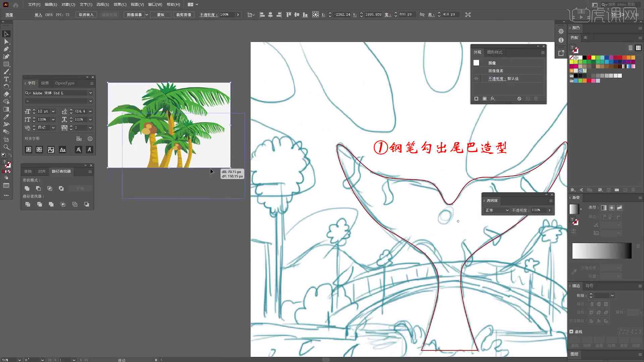Switch to the 对齐 tab
The width and height of the screenshot is (644, 362).
pos(42,171)
